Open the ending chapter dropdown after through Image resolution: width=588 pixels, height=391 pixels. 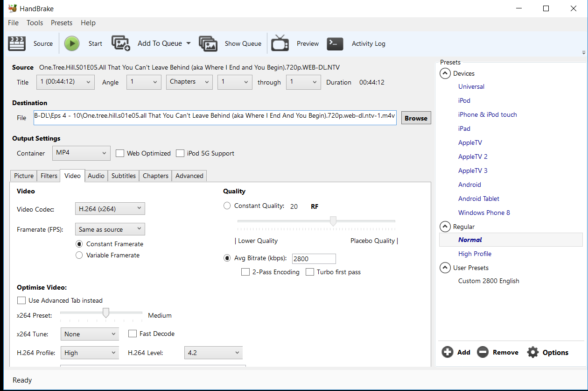click(x=303, y=82)
